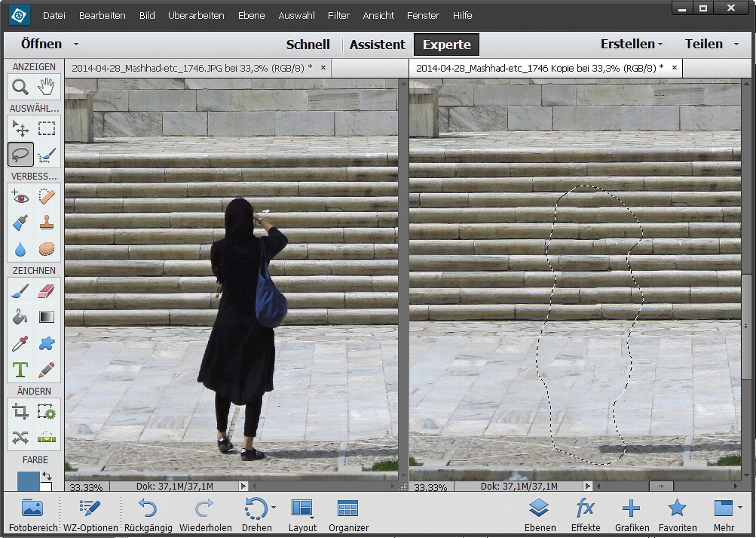Screen dimensions: 756x538
Task: Choose the Clone Stamp tool
Action: pos(46,223)
